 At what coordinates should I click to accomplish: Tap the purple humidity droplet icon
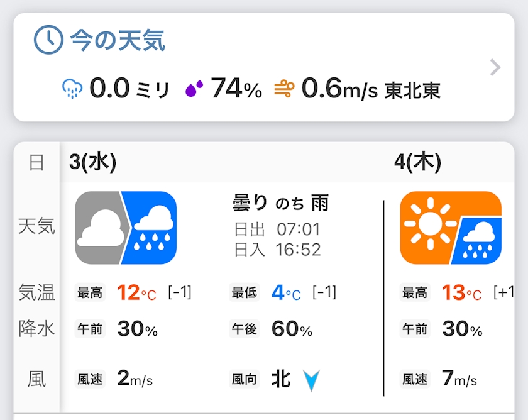[194, 90]
